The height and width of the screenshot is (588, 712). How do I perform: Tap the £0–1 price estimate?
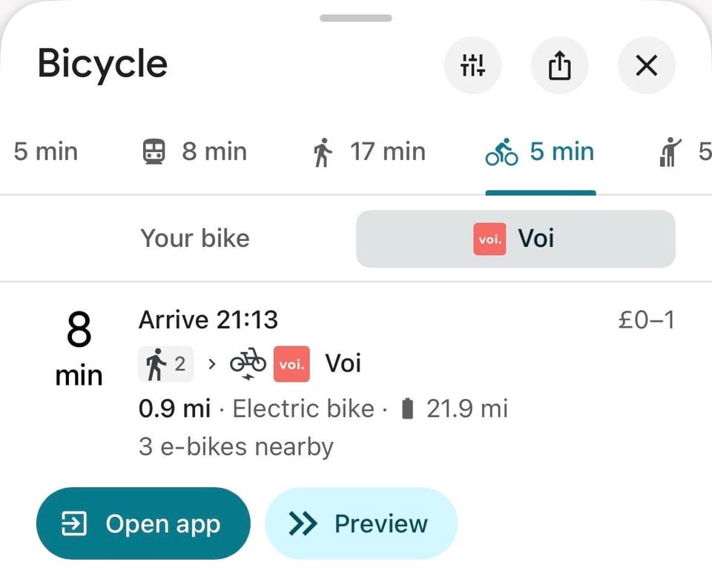(646, 320)
